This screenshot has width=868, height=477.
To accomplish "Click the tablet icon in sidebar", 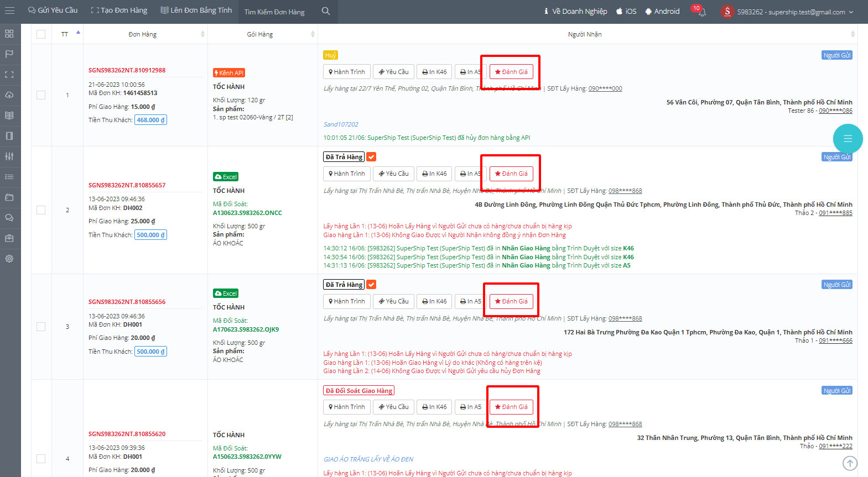I will point(9,136).
